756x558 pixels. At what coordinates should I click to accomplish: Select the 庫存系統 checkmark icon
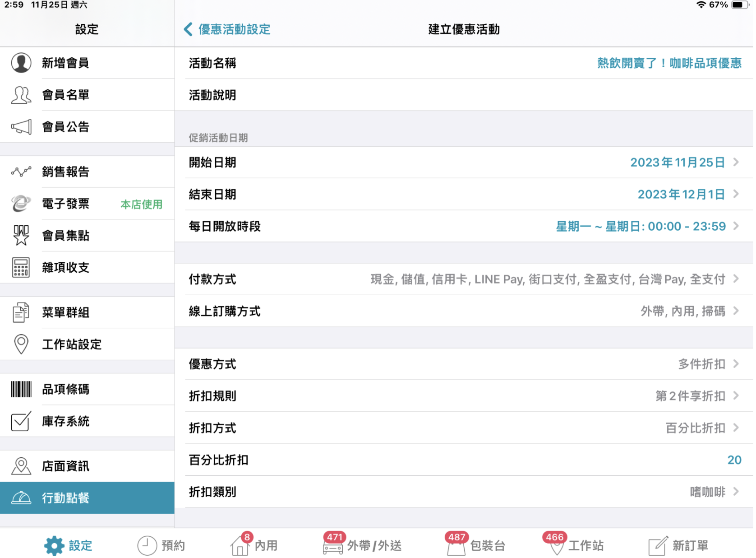coord(21,421)
